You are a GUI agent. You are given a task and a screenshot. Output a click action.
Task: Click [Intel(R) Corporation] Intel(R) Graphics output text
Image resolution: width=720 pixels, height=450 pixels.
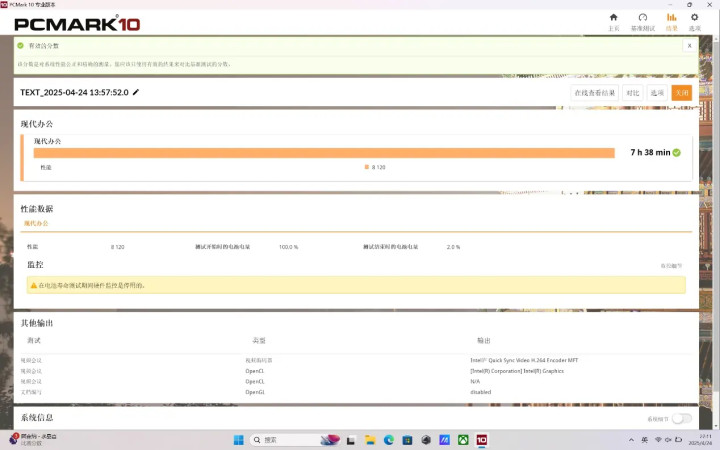tap(517, 371)
